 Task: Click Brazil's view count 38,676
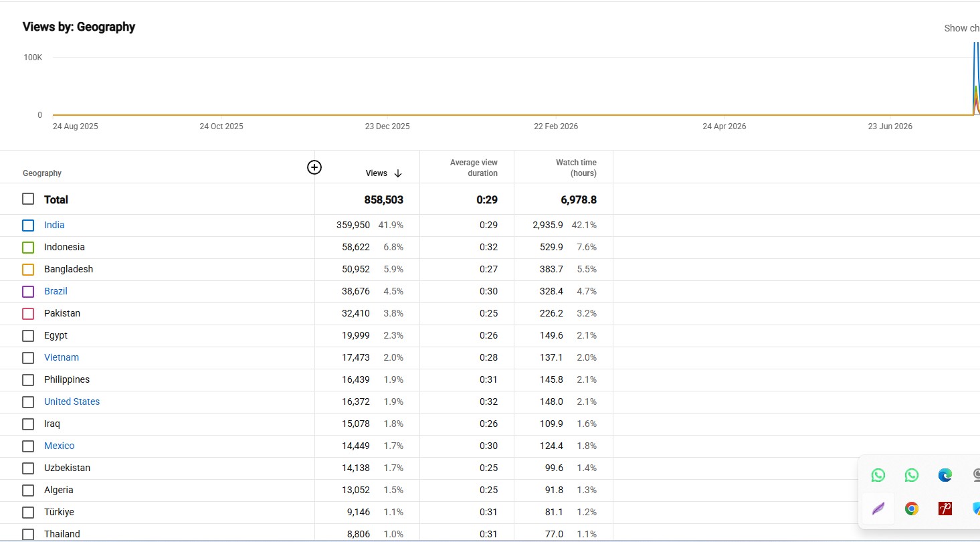coord(356,291)
